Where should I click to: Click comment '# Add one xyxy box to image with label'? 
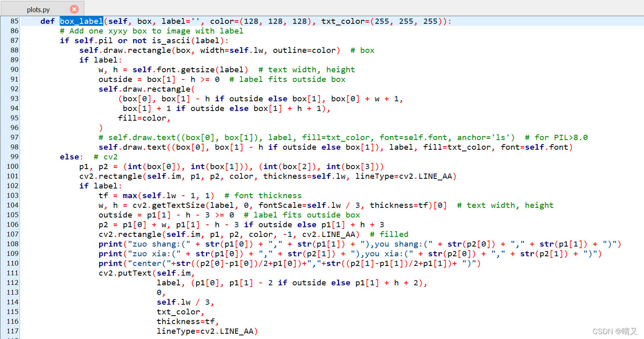coord(152,31)
